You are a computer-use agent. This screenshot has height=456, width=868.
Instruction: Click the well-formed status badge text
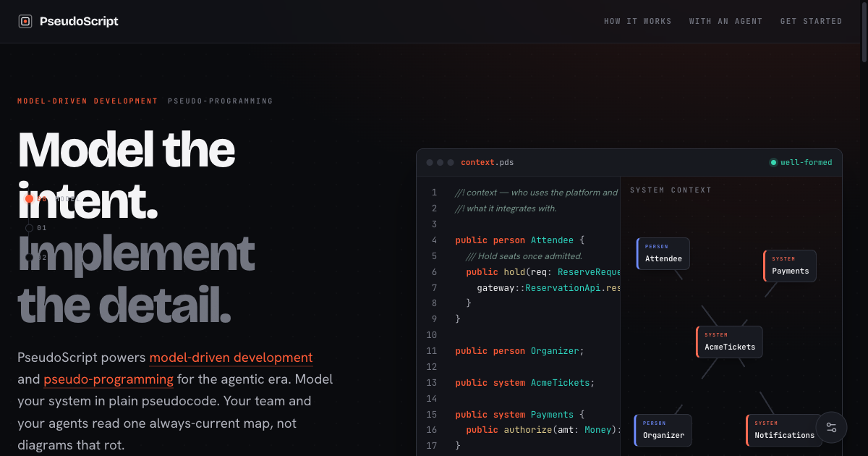pos(806,163)
